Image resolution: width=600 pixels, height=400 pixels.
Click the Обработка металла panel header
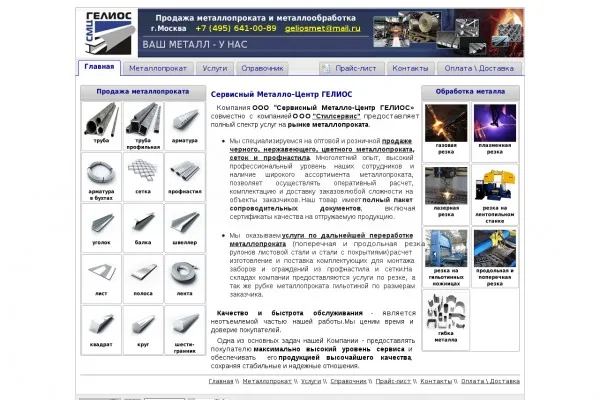pos(470,92)
